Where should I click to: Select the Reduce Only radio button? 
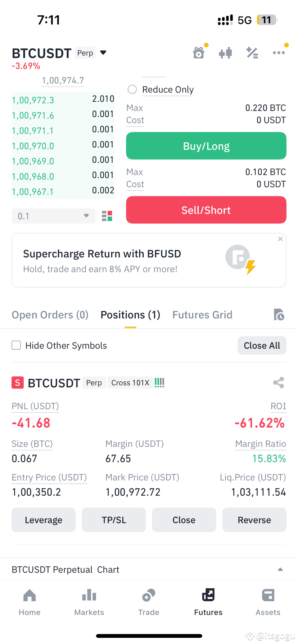(132, 89)
